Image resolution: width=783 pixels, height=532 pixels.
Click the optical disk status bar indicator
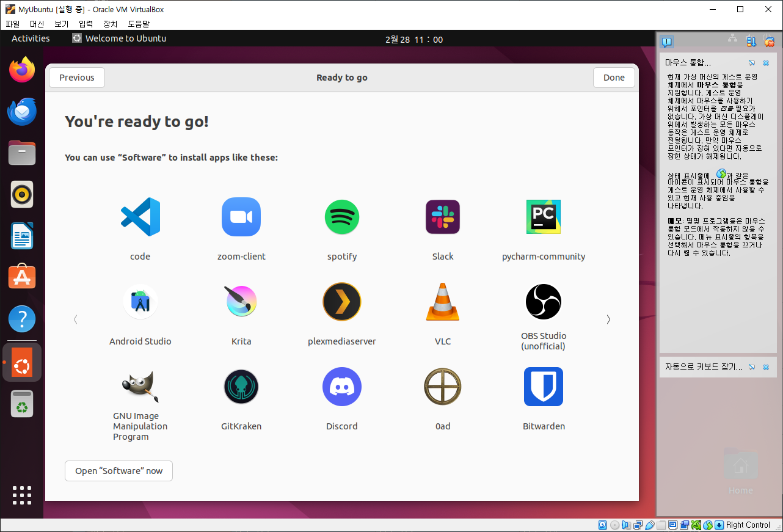pyautogui.click(x=615, y=525)
